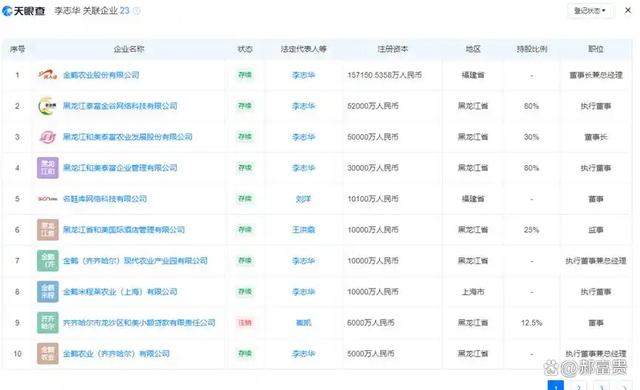
Task: Click the 地区 column header
Action: click(x=473, y=49)
